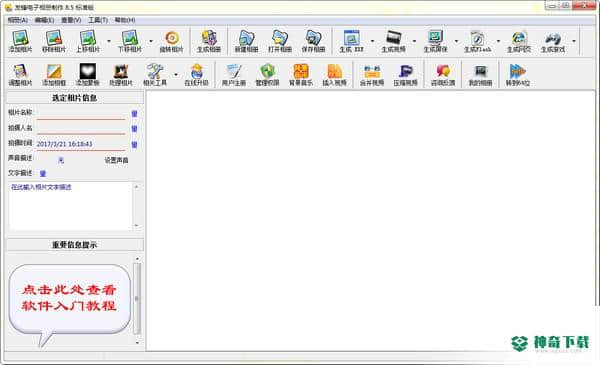Expand the dropdown arrow beside 生成 EXE
This screenshot has width=600, height=365.
372,41
